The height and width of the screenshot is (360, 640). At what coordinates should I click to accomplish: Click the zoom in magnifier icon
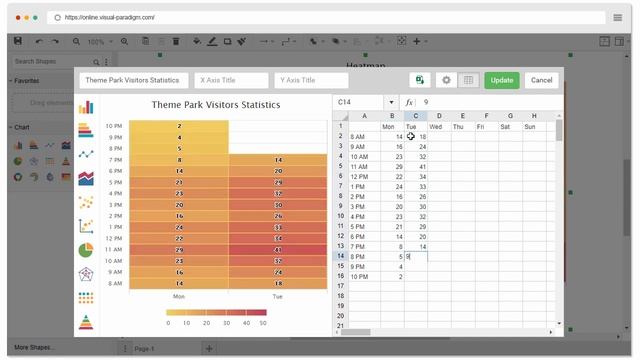click(x=124, y=41)
